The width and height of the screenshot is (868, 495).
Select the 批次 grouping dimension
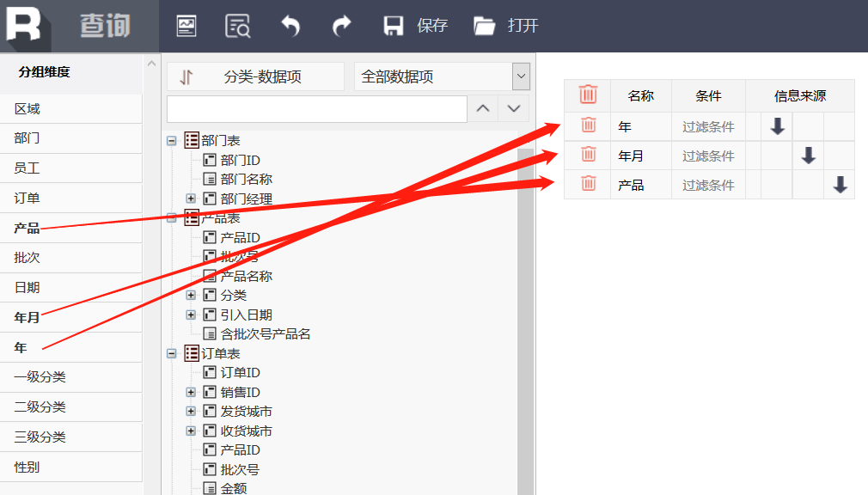tap(70, 258)
